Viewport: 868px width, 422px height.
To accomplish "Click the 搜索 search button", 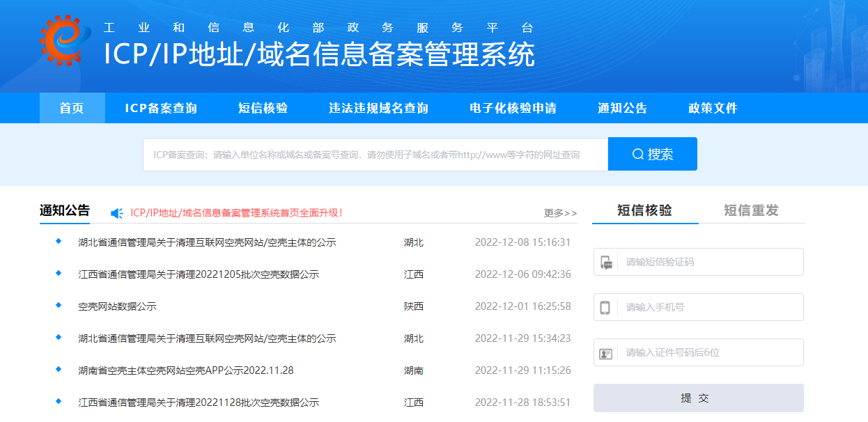I will (653, 154).
